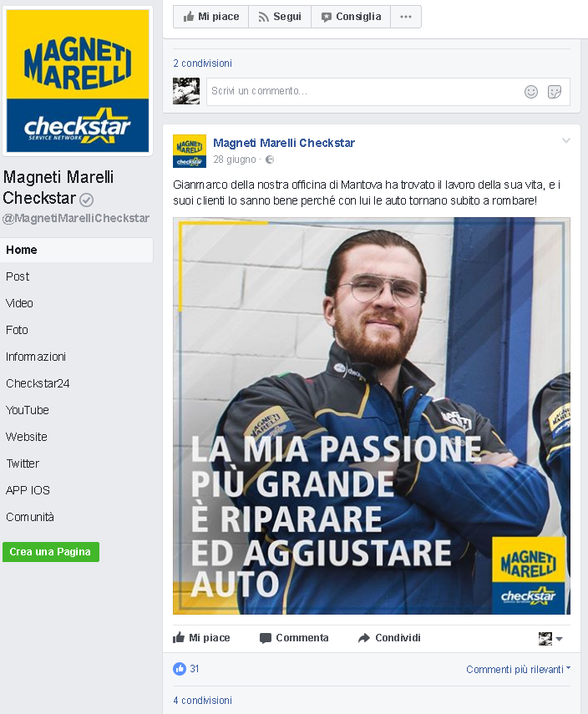Screen dimensions: 588x714
Task: Toggle the page Mi piace button at top
Action: pos(210,17)
